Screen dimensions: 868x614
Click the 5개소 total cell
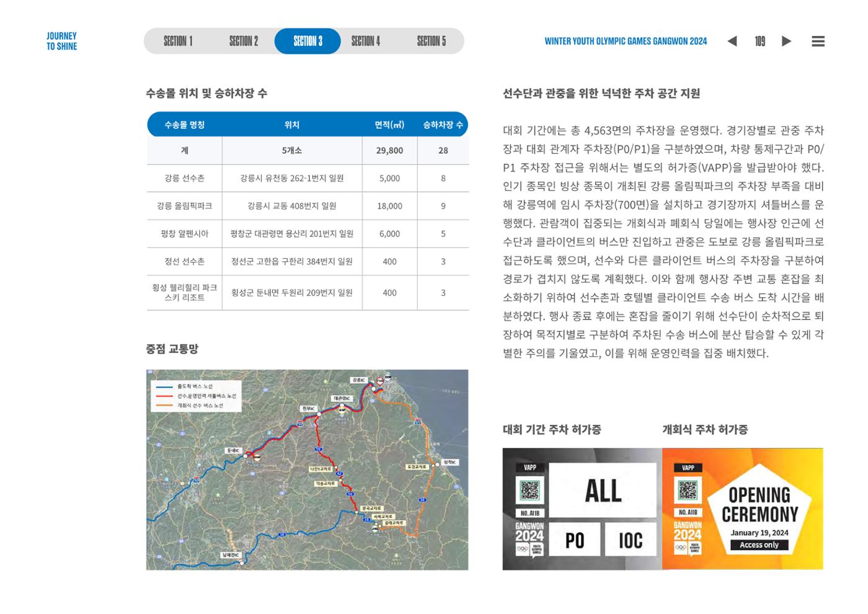click(x=292, y=151)
